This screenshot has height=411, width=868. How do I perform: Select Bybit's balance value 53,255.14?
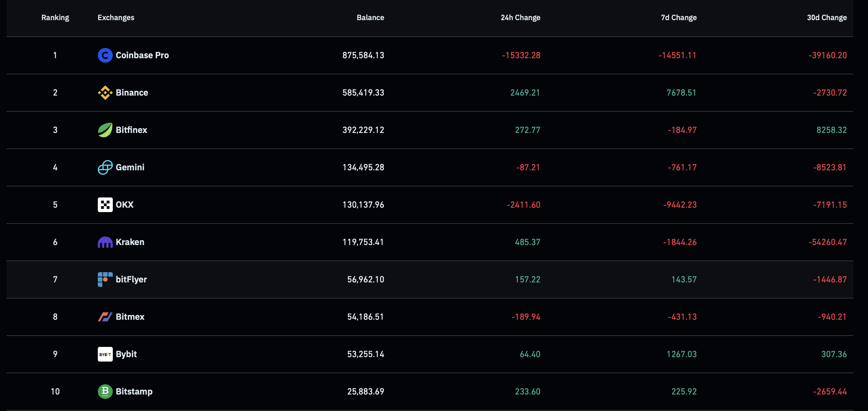(x=366, y=354)
